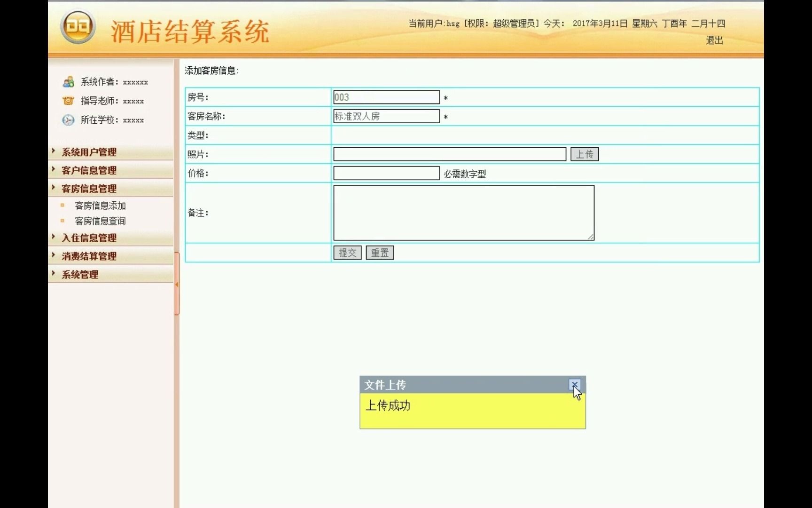Viewport: 812px width, 508px height.
Task: Click the arrow icon before 客户信息管理
Action: (x=53, y=170)
